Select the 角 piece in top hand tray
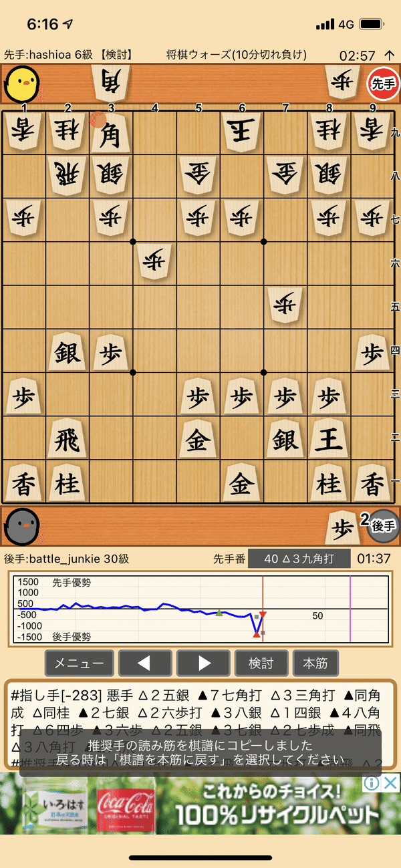 111,82
